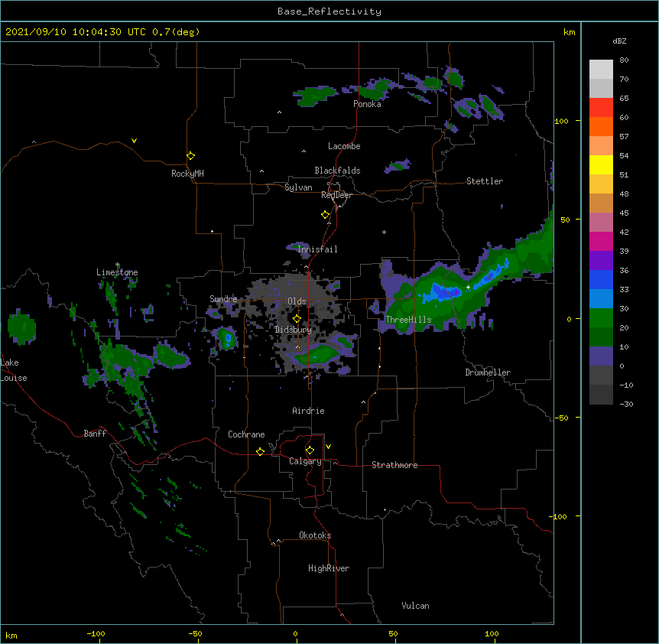Pick the dark orange swatch below 60 dBZ
Screen dimensions: 659x644
(601, 126)
